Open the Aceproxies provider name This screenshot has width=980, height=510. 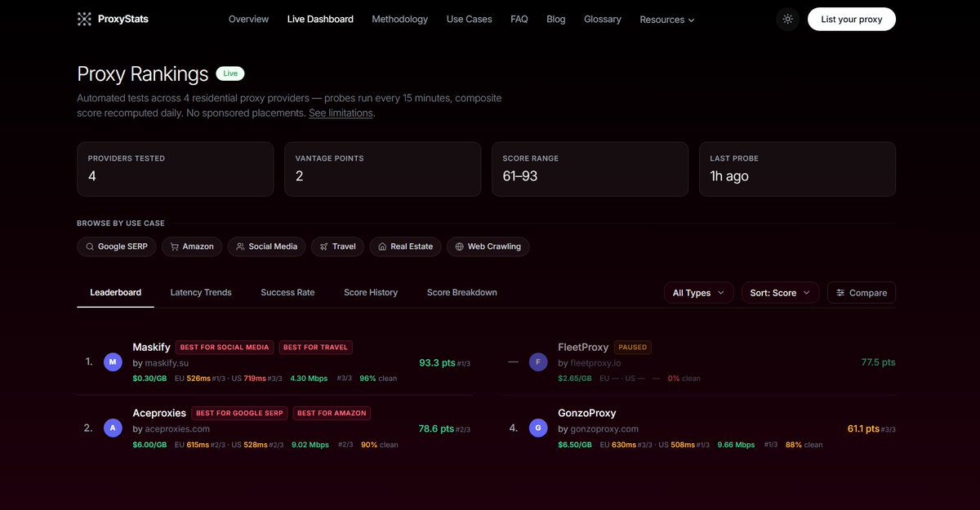click(x=158, y=413)
